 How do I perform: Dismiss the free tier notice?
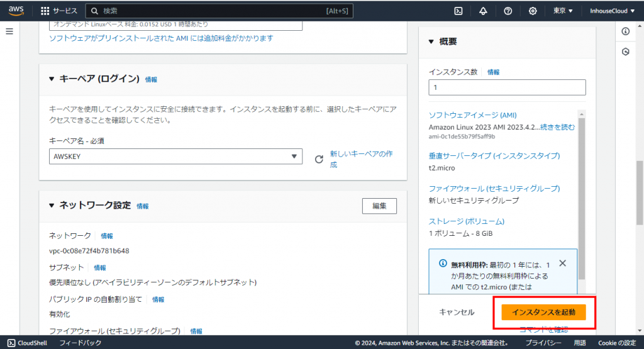point(562,263)
